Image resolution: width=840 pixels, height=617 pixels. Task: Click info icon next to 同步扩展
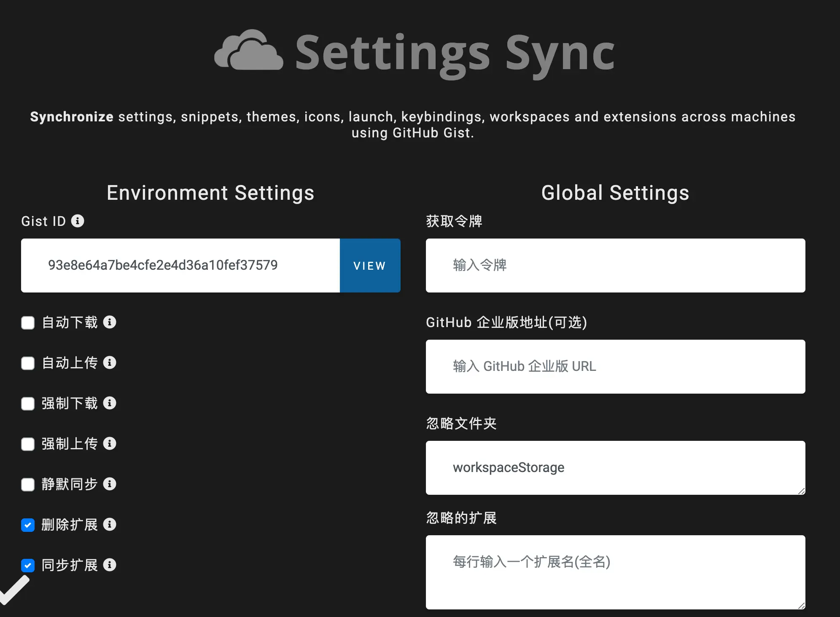coord(110,565)
